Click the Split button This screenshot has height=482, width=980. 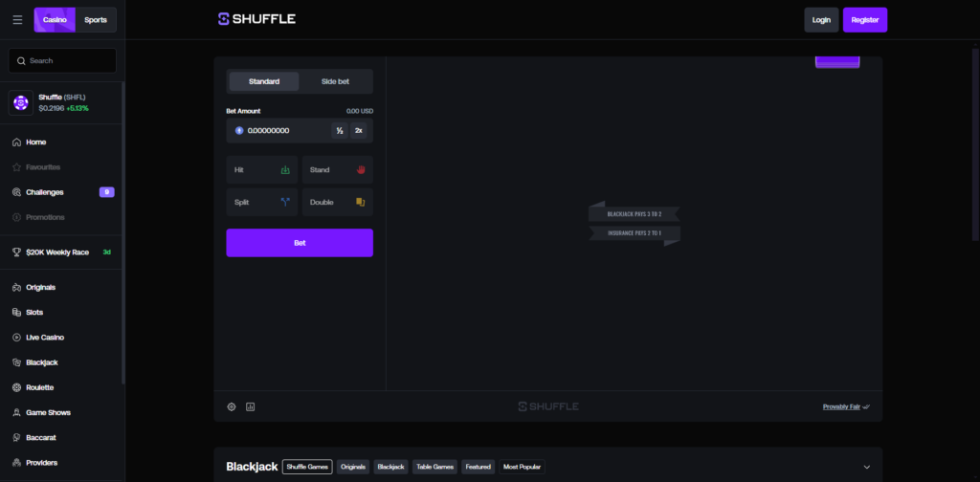[262, 203]
